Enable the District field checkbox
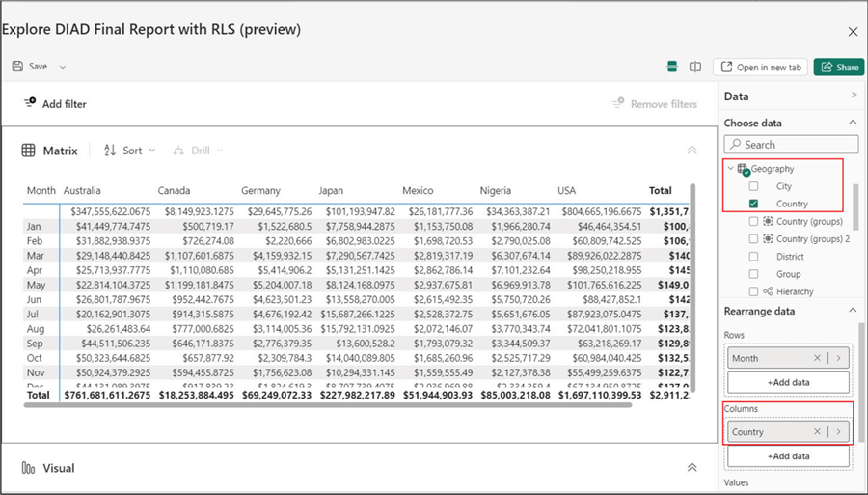 (x=754, y=257)
